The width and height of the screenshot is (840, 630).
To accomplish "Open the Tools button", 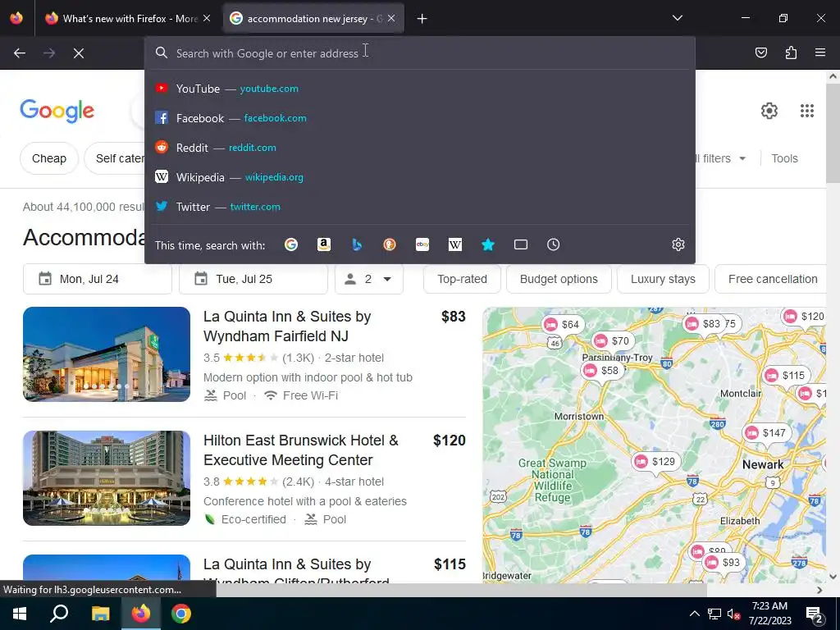I will [x=784, y=158].
